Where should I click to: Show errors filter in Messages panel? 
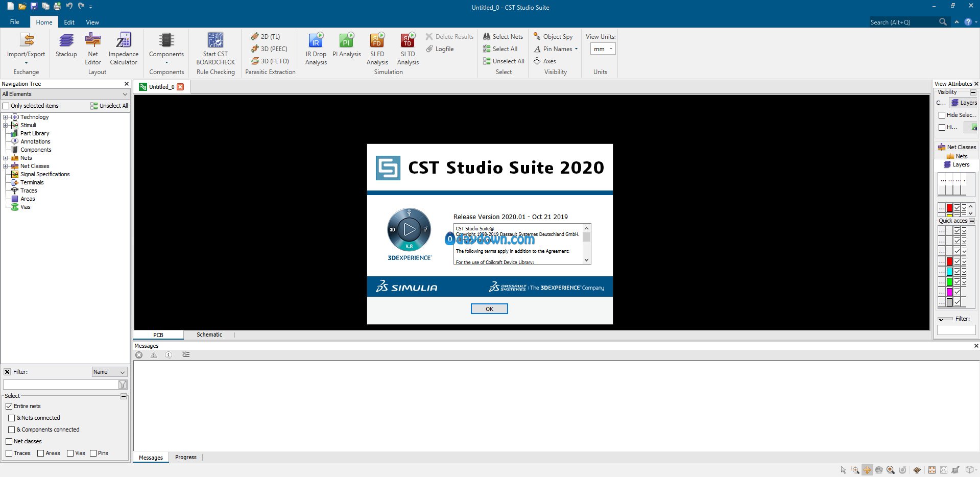click(139, 355)
